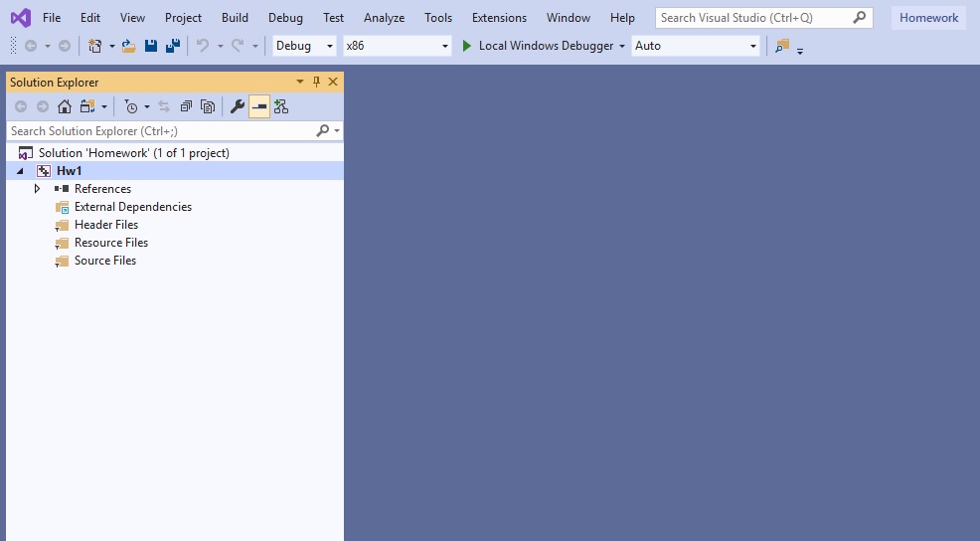Open the Window menu
Image resolution: width=980 pixels, height=541 pixels.
point(569,18)
